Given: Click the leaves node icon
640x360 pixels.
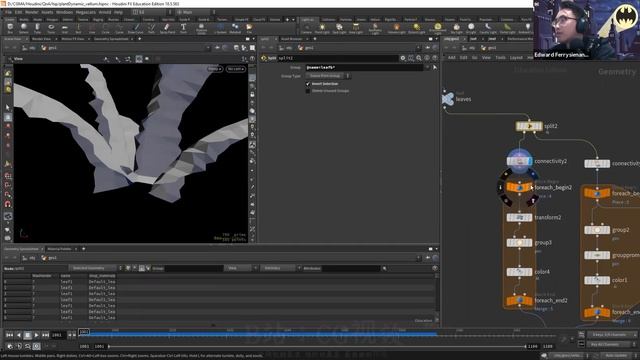Looking at the screenshot, I should 448,99.
